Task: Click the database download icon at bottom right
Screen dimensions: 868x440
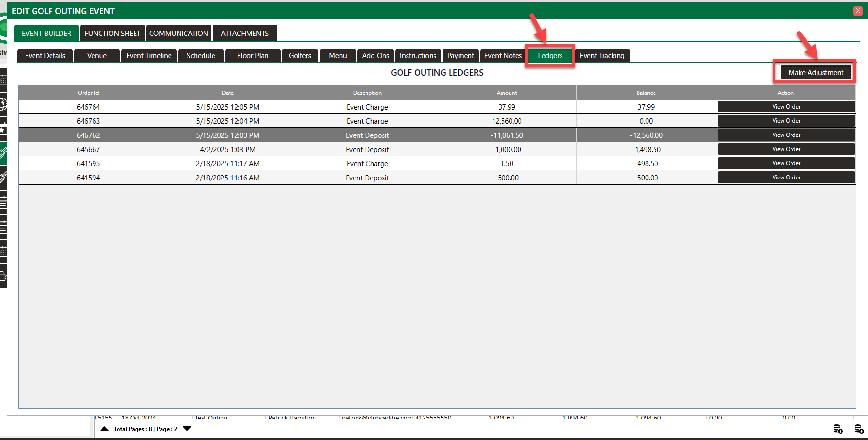Action: 838,429
